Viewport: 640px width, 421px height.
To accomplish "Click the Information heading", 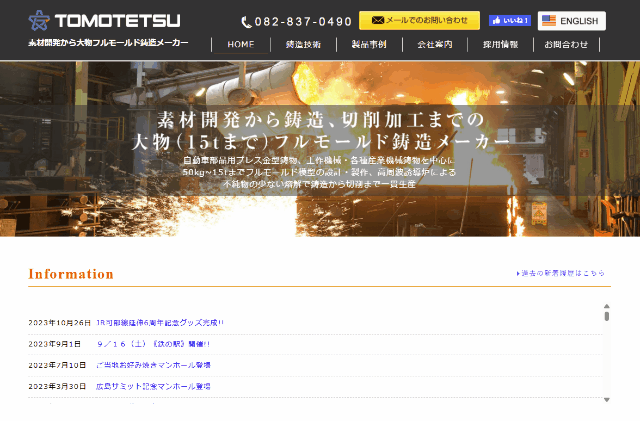I will tap(71, 274).
